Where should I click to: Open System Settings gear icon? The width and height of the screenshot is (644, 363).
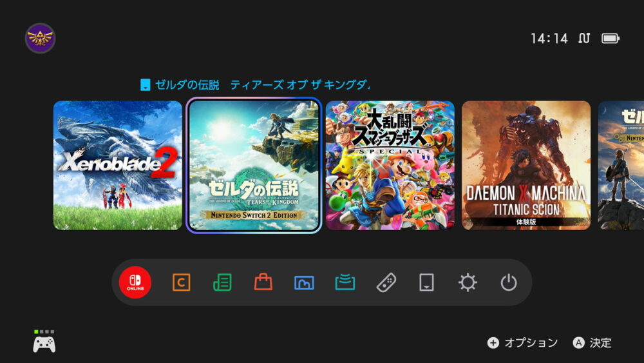coord(468,282)
